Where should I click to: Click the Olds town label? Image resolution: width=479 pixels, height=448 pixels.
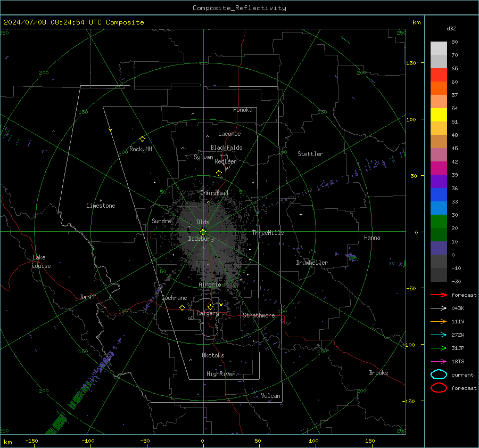pos(203,222)
